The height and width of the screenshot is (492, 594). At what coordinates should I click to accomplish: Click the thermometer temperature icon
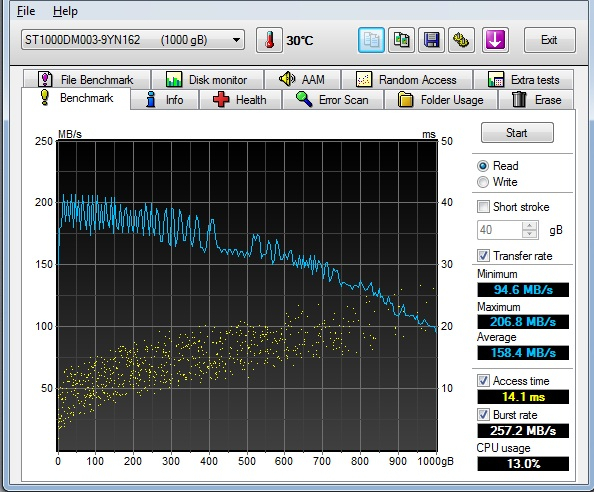pyautogui.click(x=269, y=40)
